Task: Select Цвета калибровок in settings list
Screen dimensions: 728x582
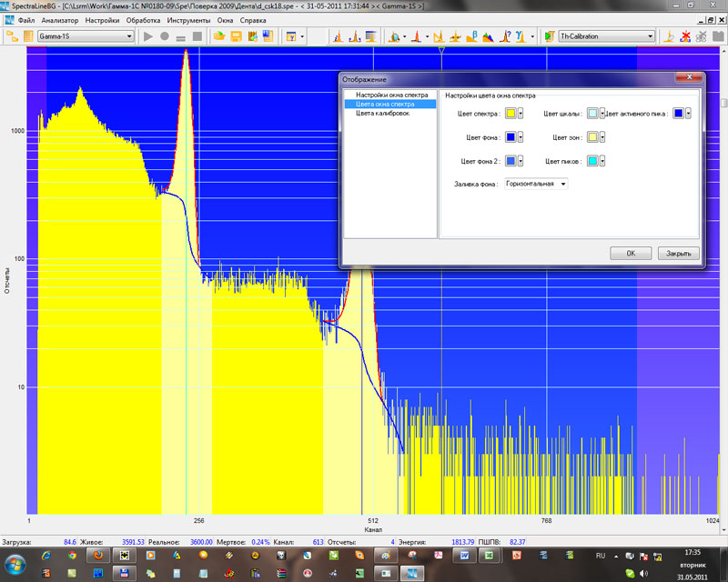Action: (x=382, y=114)
